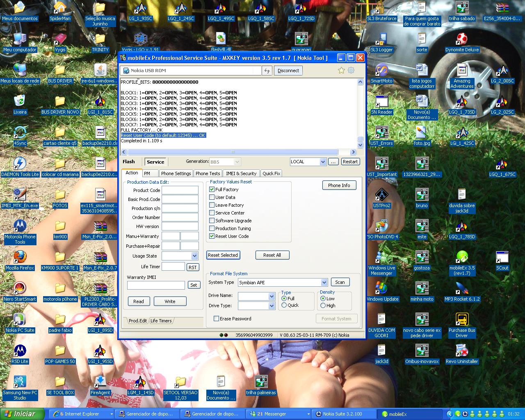
Task: Open the MP3 Rocket 6.1.2 desktop icon
Action: [x=462, y=292]
